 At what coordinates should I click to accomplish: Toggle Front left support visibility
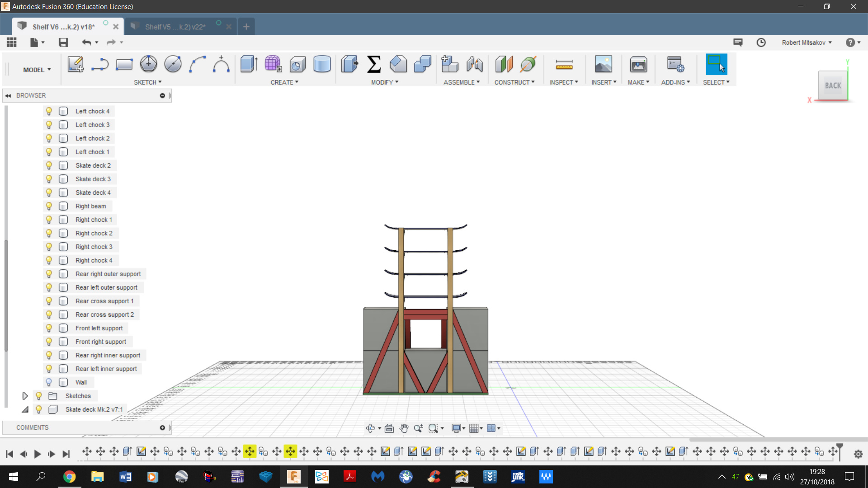49,328
